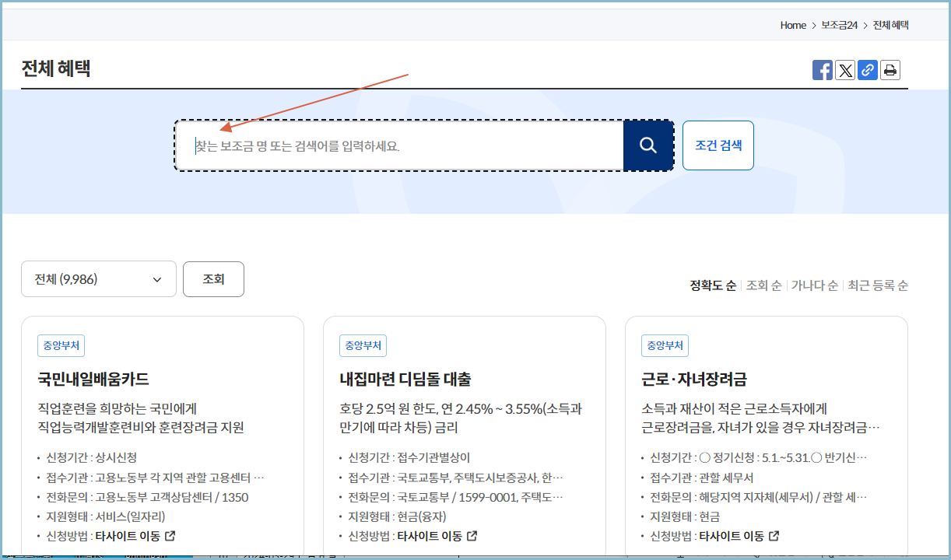Expand the benefit count selector
951x560 pixels.
coord(98,278)
